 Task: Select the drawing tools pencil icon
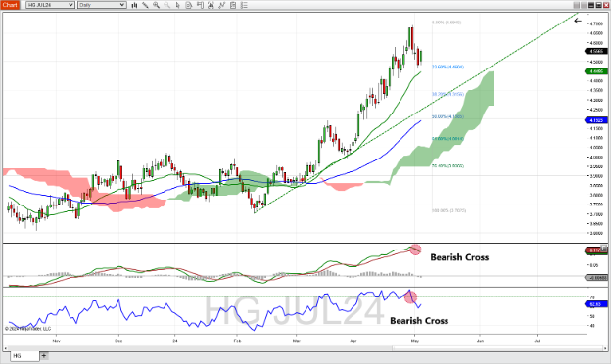[145, 5]
